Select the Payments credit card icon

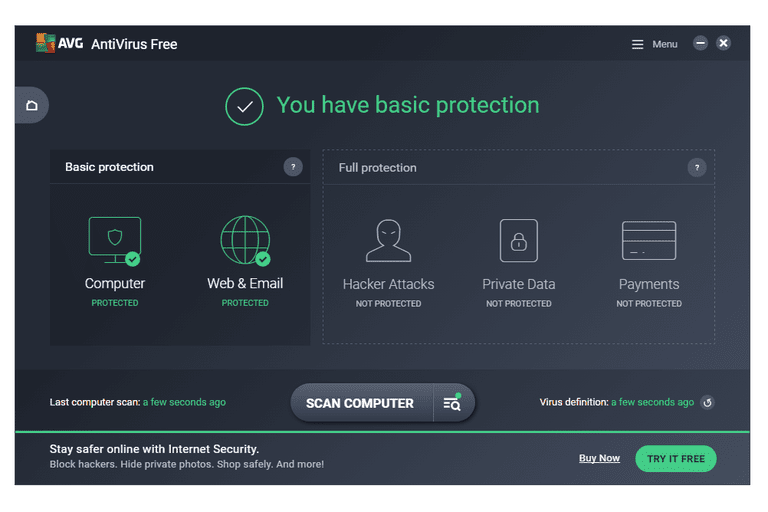[x=649, y=241]
